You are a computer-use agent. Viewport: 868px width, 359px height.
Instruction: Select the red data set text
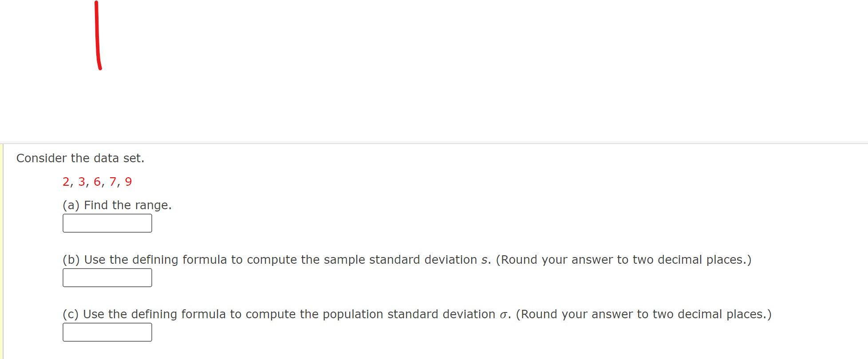[97, 181]
